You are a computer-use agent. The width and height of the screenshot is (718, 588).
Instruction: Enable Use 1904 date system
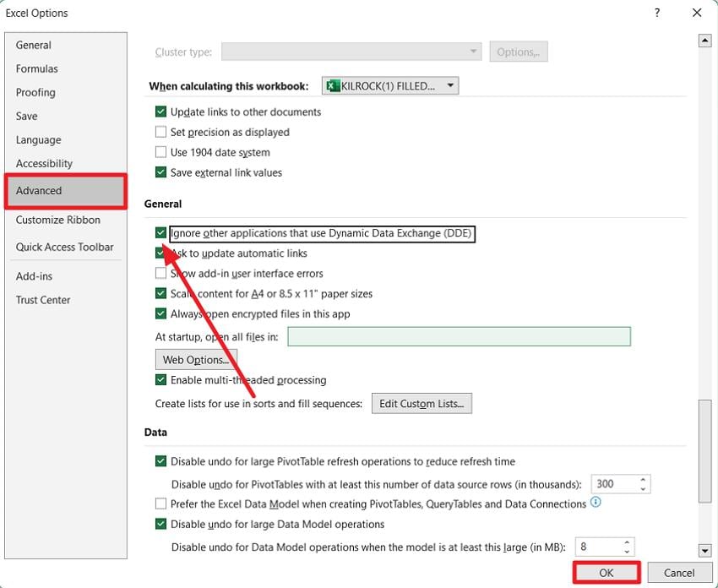(x=160, y=152)
